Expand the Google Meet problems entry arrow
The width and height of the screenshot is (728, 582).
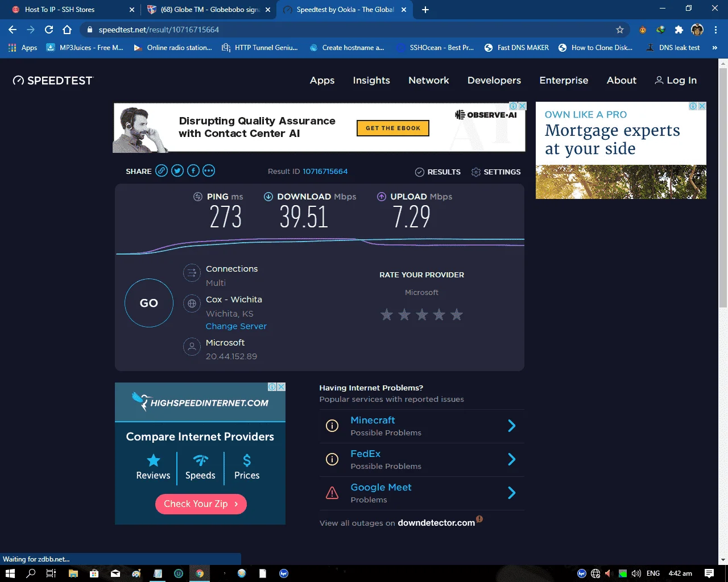(512, 493)
